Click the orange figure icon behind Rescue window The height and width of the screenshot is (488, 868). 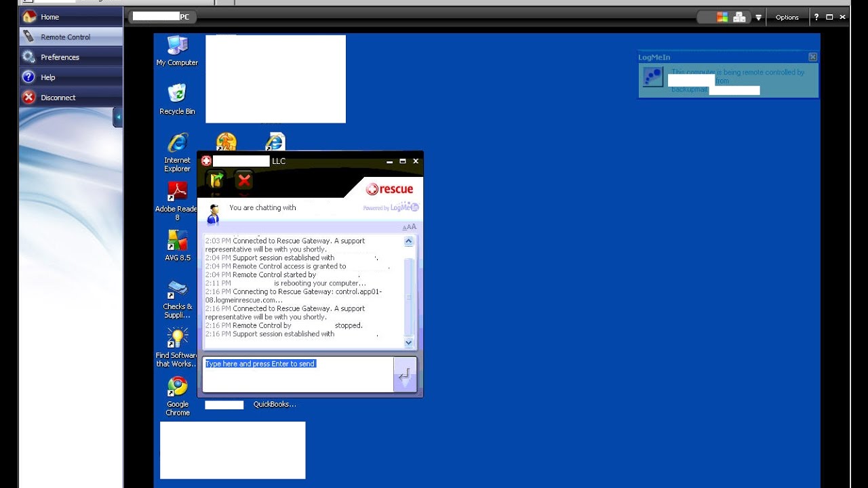click(226, 141)
